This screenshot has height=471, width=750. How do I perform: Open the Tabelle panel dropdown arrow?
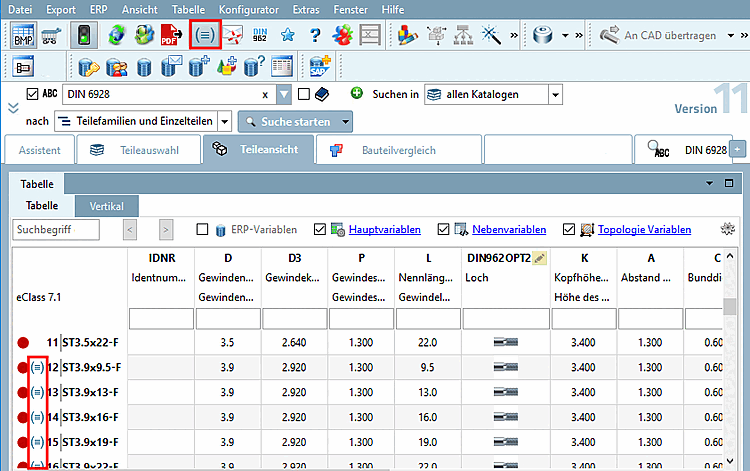pyautogui.click(x=709, y=183)
